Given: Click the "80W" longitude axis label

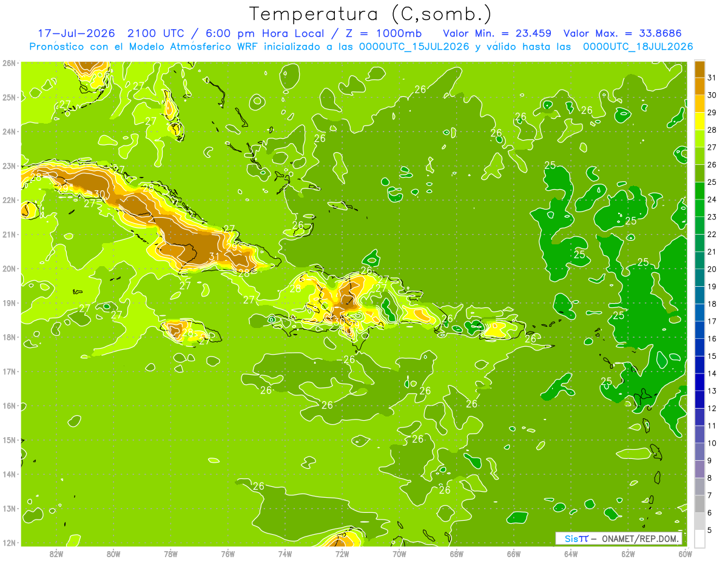Looking at the screenshot, I should [113, 554].
